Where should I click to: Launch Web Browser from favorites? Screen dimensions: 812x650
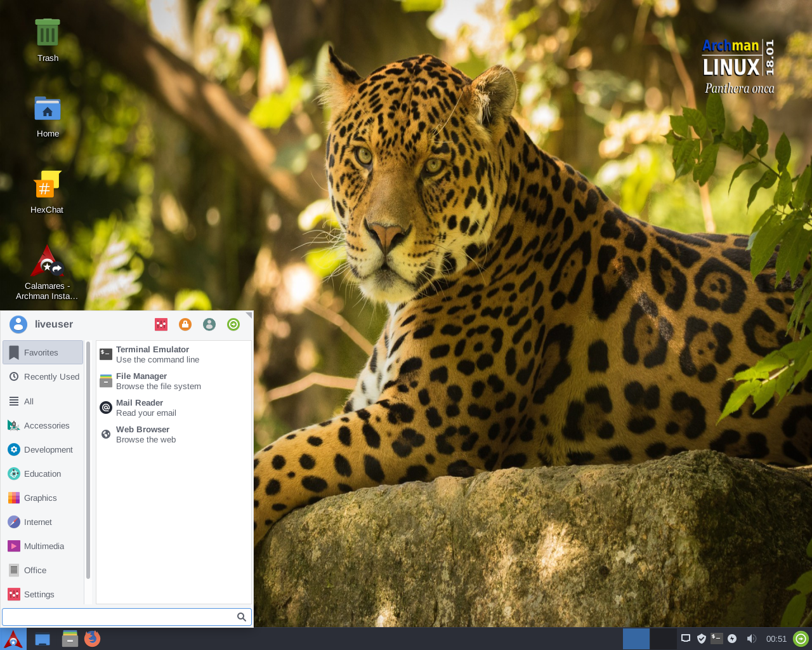[174, 434]
